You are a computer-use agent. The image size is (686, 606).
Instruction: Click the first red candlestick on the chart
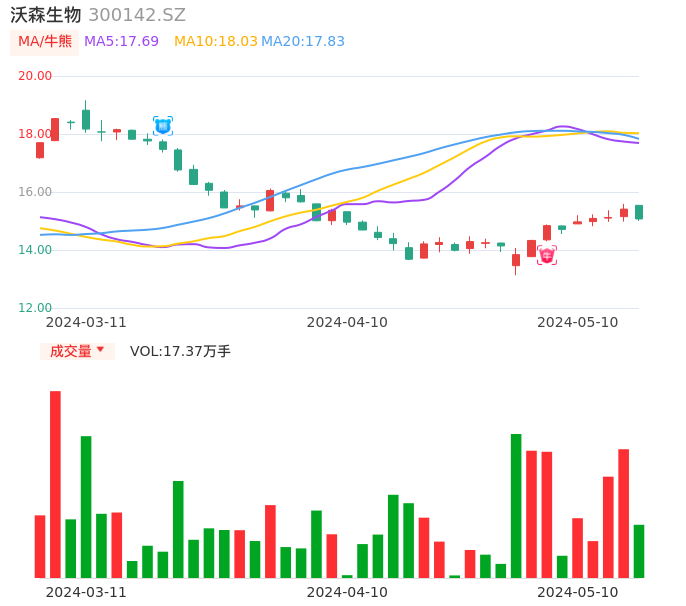(40, 150)
